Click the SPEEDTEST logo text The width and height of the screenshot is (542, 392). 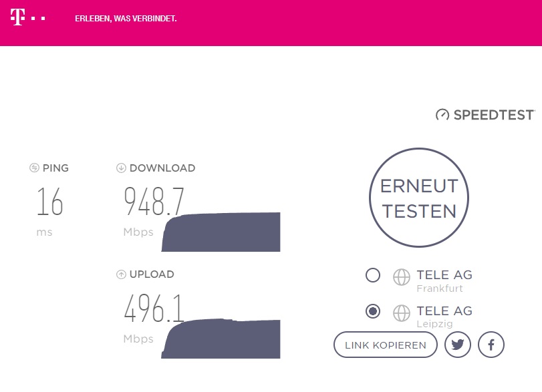tap(494, 115)
